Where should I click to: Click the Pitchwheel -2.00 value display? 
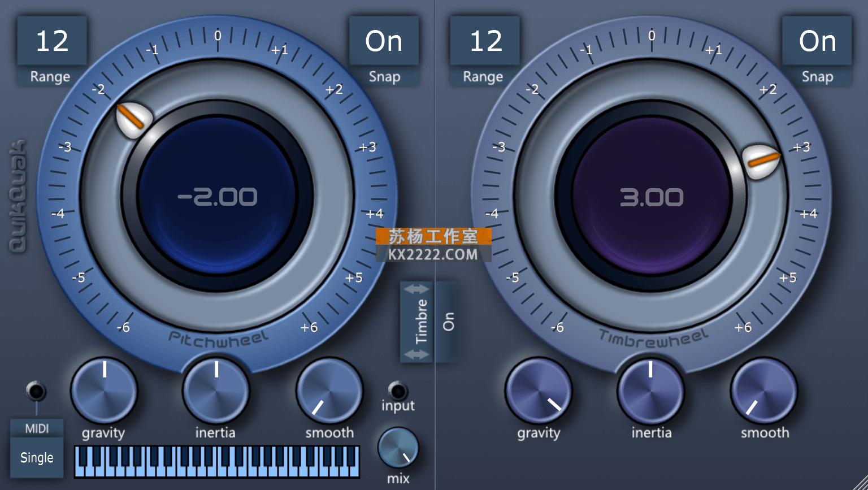click(x=218, y=197)
